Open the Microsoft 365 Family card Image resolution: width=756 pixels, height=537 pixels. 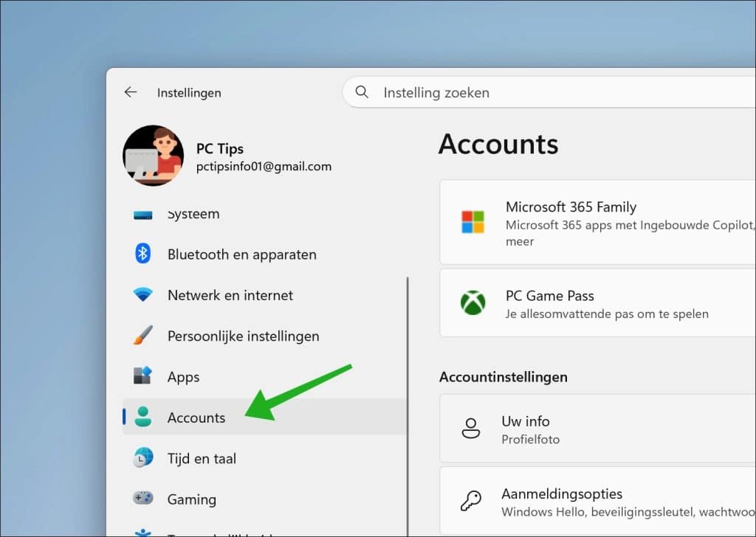tap(598, 222)
